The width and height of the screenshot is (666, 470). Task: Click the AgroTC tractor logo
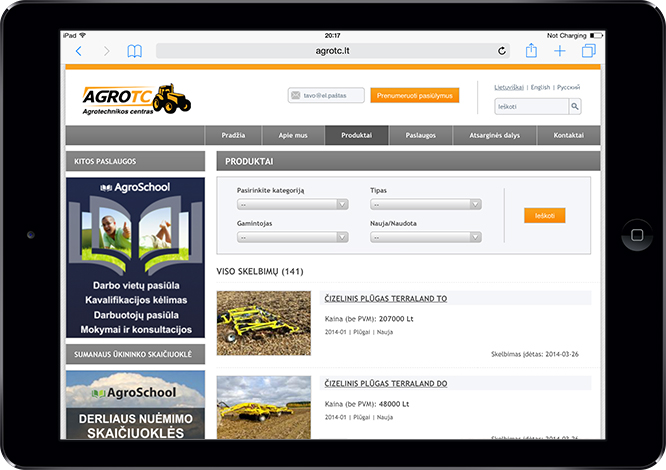click(x=137, y=99)
